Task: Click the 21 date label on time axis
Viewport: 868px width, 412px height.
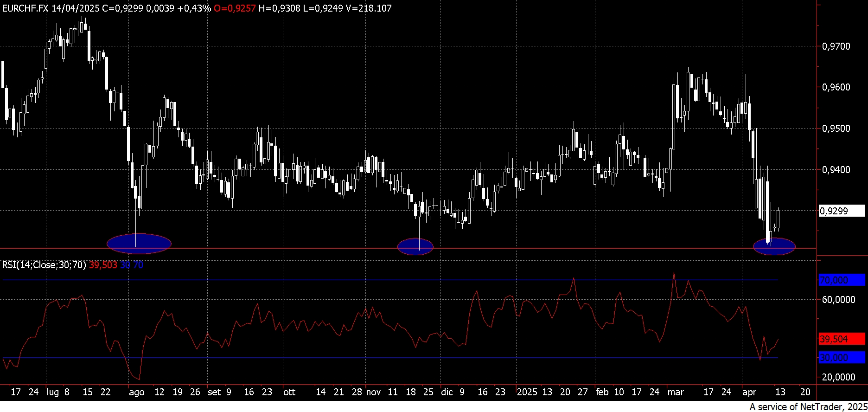Action: [339, 392]
